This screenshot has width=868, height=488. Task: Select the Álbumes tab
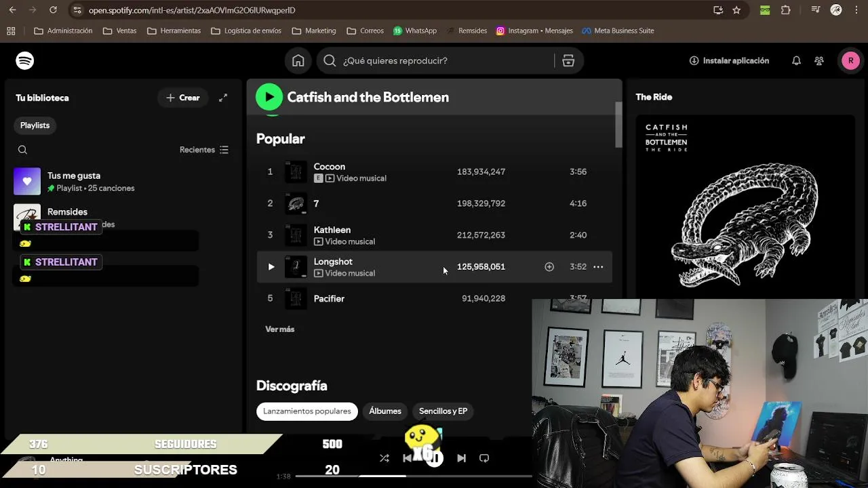click(x=385, y=411)
